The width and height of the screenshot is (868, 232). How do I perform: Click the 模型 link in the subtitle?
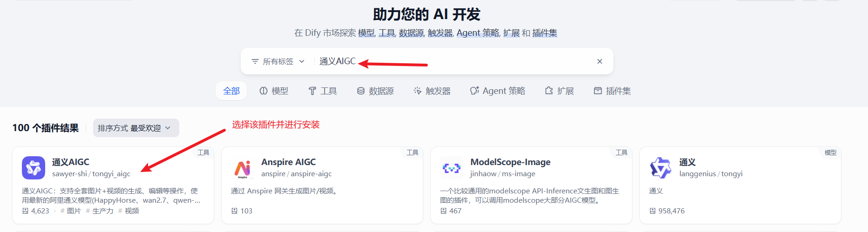[x=366, y=33]
